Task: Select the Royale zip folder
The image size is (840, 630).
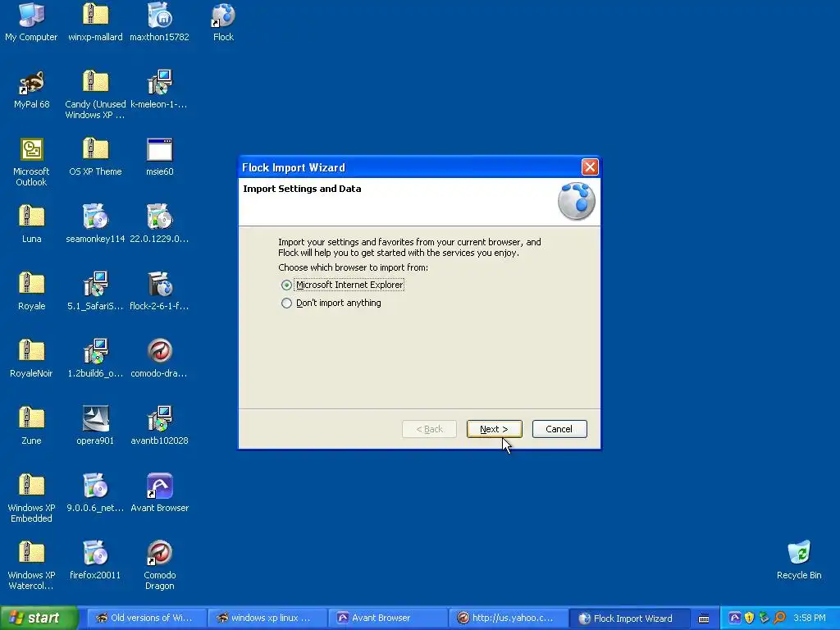Action: 31,291
